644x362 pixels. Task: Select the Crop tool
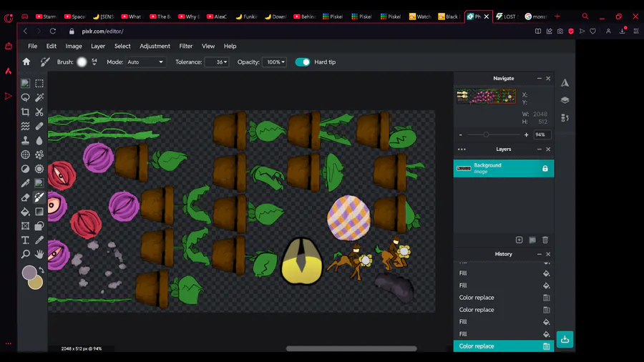pos(25,112)
